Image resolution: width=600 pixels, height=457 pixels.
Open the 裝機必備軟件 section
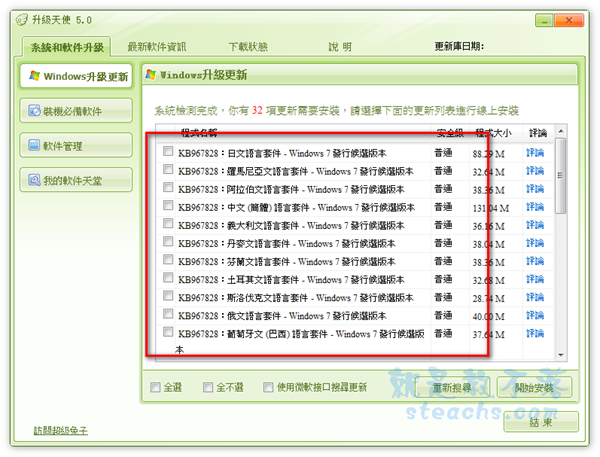click(x=76, y=111)
